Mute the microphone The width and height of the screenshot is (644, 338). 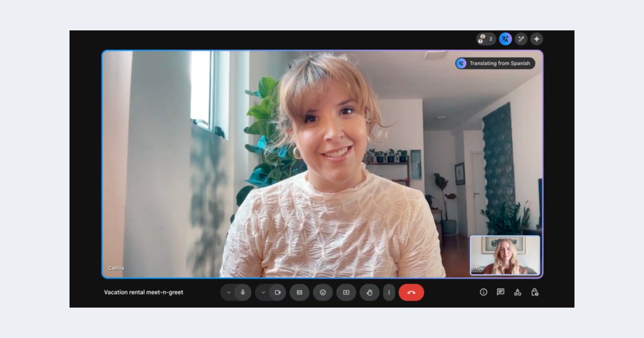pos(243,292)
